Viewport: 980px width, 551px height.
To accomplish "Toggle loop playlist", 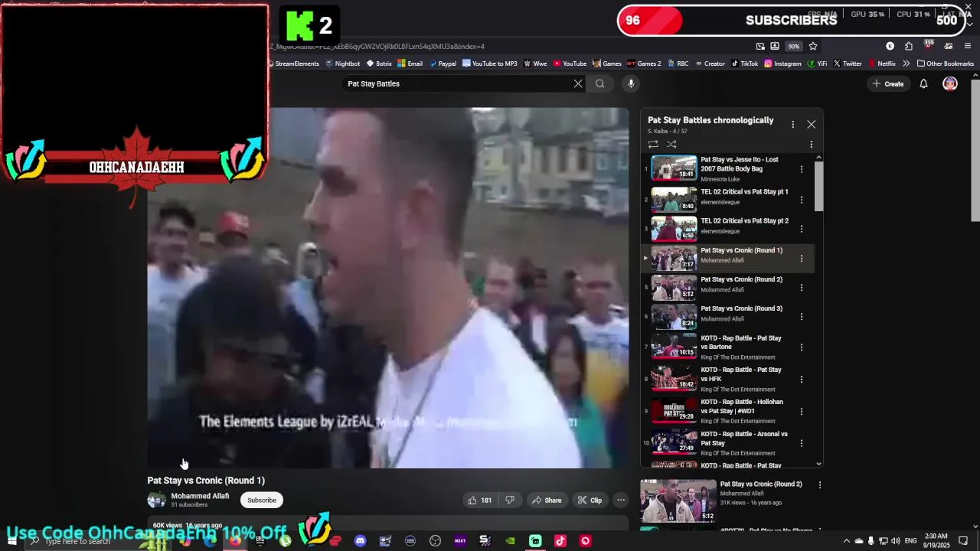I will pos(653,144).
